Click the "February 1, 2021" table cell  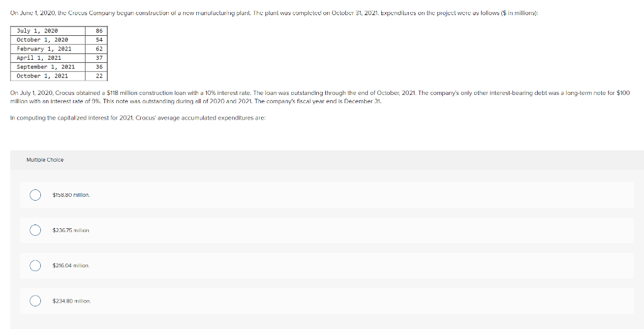(48, 49)
